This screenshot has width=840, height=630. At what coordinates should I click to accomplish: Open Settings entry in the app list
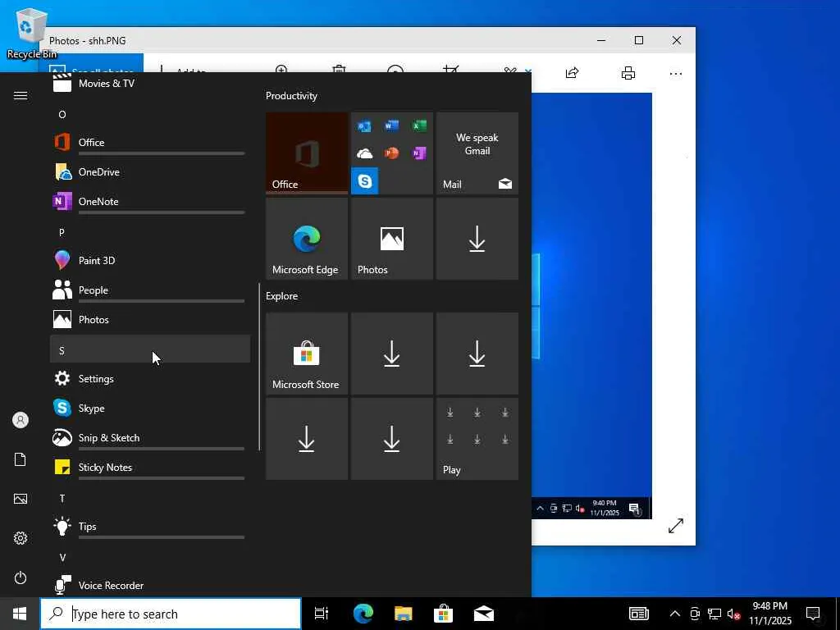pyautogui.click(x=150, y=379)
